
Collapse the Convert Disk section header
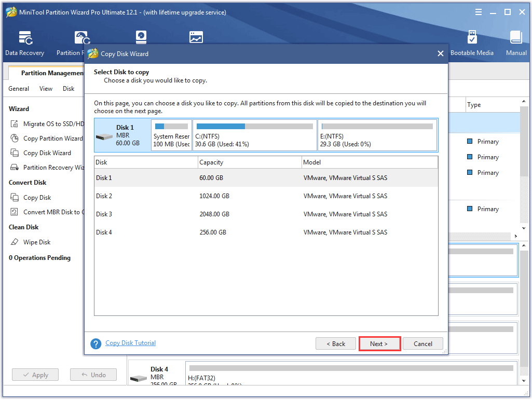coord(28,183)
